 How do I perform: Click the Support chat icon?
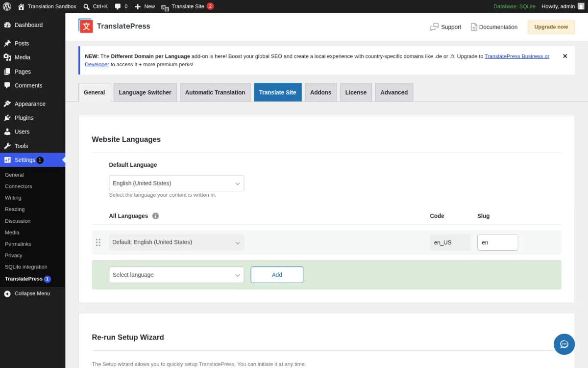[x=434, y=27]
